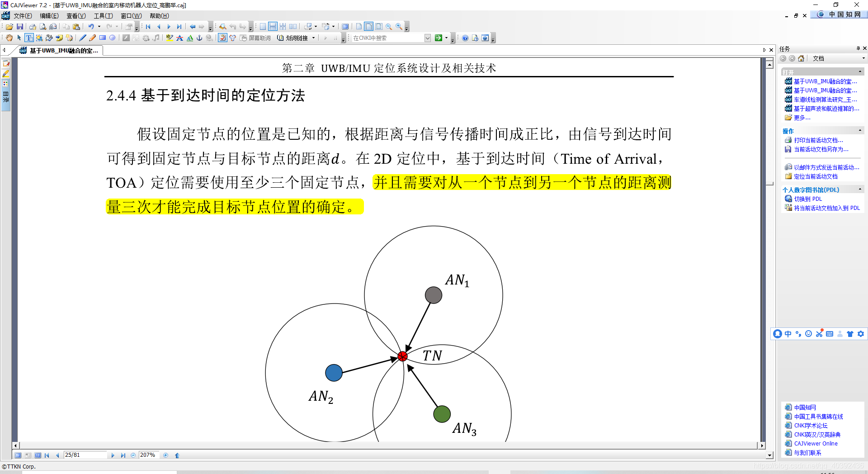Select the Hand pan tool
Viewport: 868px width, 474px height.
point(9,38)
